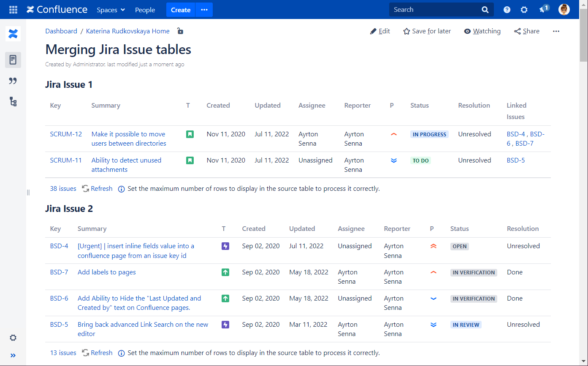The image size is (588, 366).
Task: Open the page tree icon in sidebar
Action: (x=13, y=101)
